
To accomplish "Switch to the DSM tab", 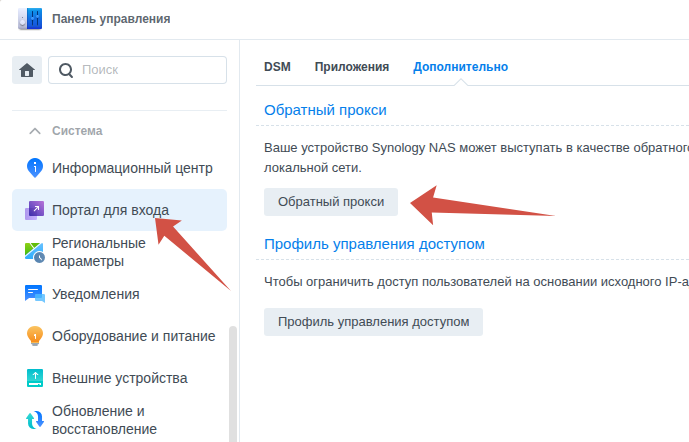I will point(277,67).
